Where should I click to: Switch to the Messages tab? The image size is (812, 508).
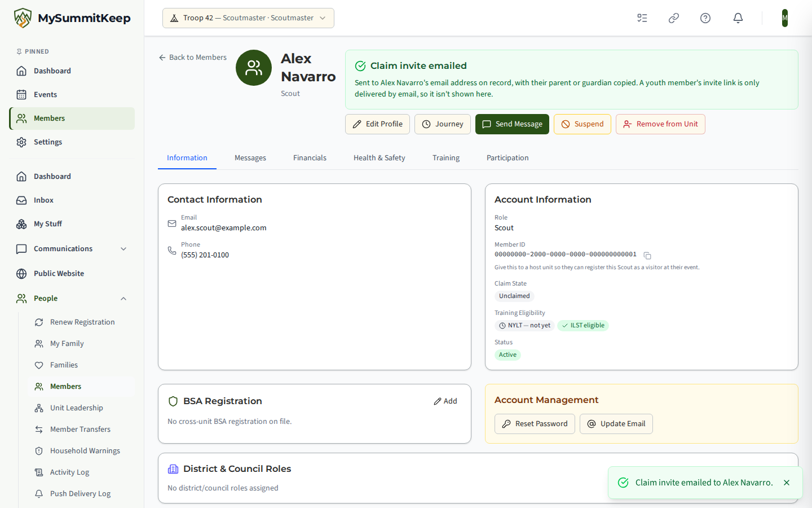click(250, 158)
